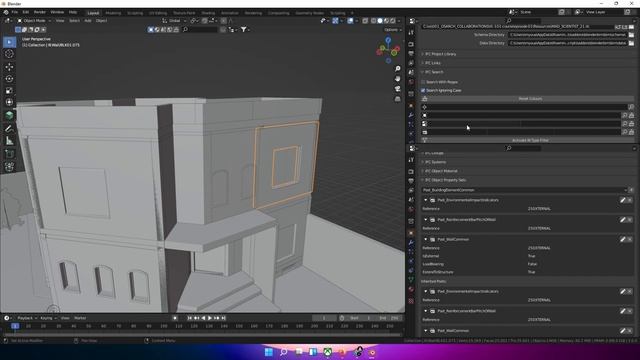
Task: Toggle X-ray mode in viewport header
Action: pos(365,20)
